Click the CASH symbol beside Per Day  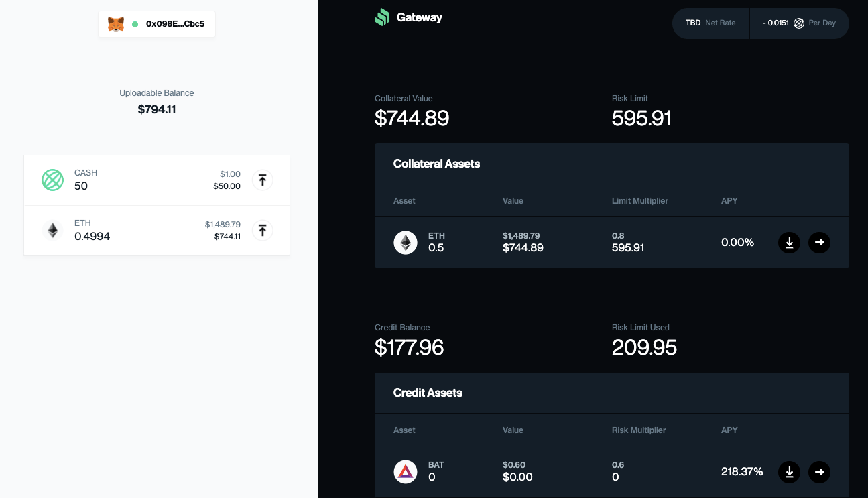click(x=799, y=23)
